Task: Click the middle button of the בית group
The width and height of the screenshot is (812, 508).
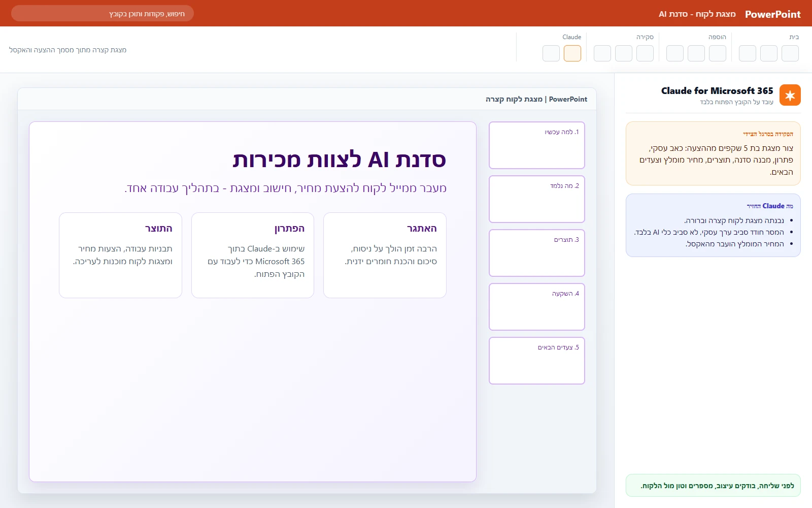Action: (x=769, y=53)
